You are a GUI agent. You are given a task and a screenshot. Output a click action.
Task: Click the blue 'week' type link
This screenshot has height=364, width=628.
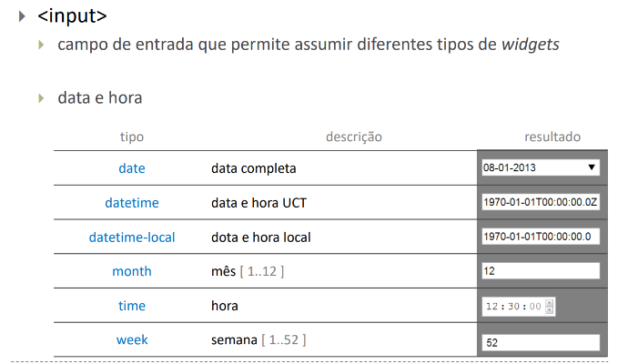tap(132, 340)
